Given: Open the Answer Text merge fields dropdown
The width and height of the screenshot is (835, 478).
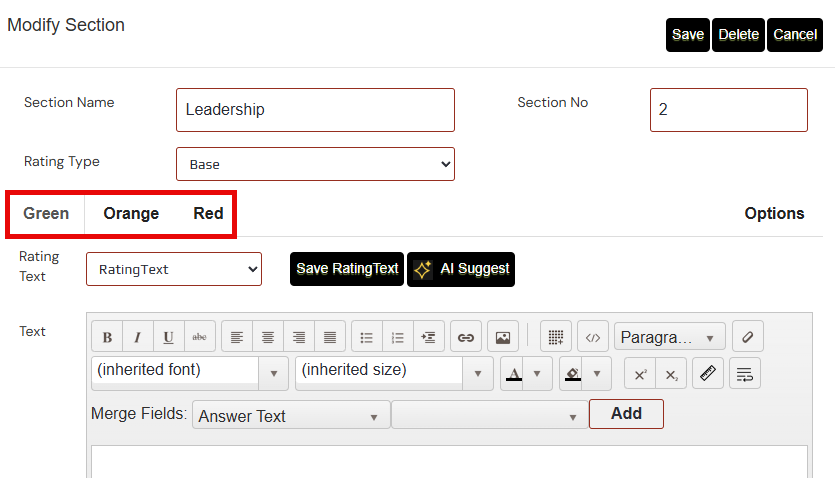Looking at the screenshot, I should (291, 416).
